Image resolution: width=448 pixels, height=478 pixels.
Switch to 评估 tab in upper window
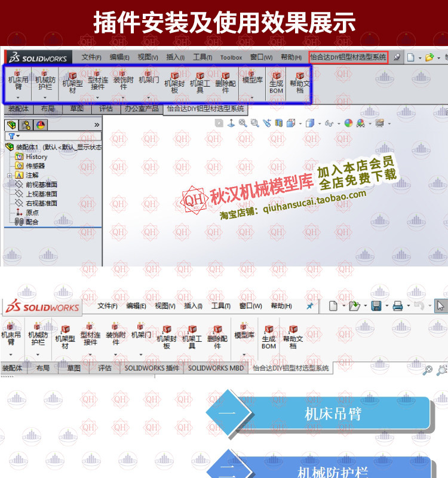106,109
